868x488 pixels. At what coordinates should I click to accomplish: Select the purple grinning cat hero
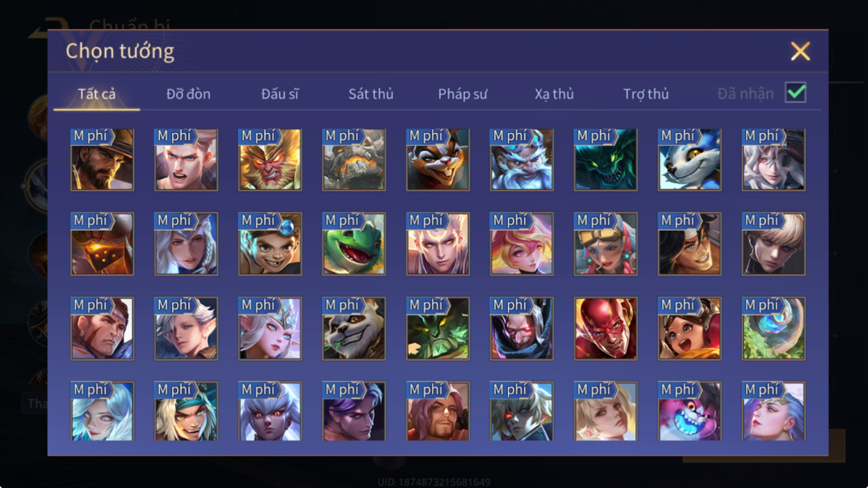click(x=690, y=411)
